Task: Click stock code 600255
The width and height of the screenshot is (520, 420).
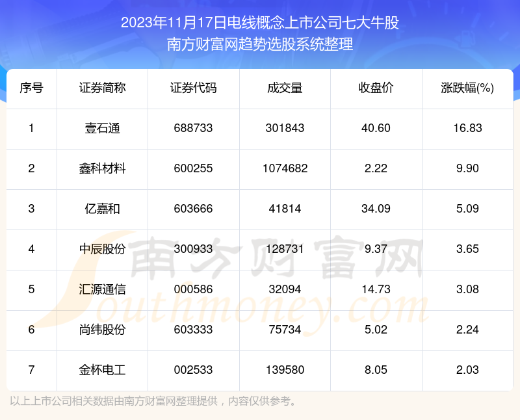Action: click(x=193, y=168)
